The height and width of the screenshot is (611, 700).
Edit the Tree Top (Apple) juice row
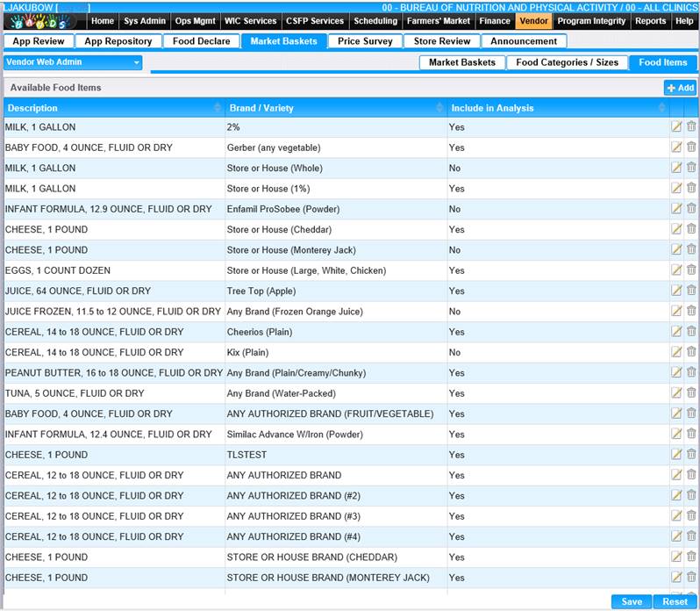coord(676,291)
